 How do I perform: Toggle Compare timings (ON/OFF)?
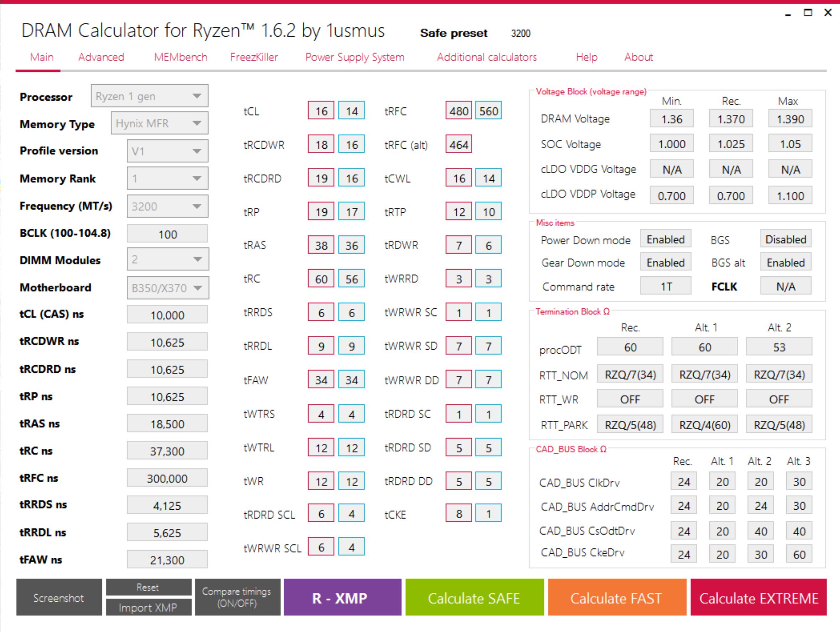[x=237, y=597]
